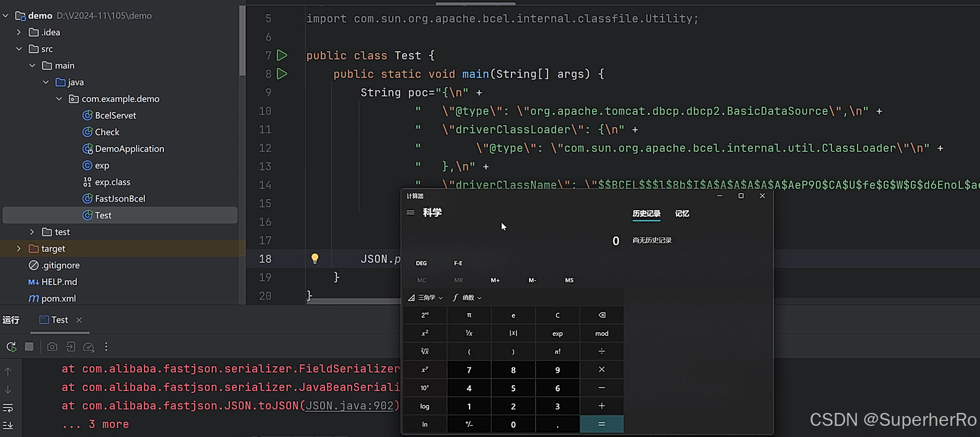The width and height of the screenshot is (980, 437).
Task: Collapse the java folder
Action: [x=46, y=82]
